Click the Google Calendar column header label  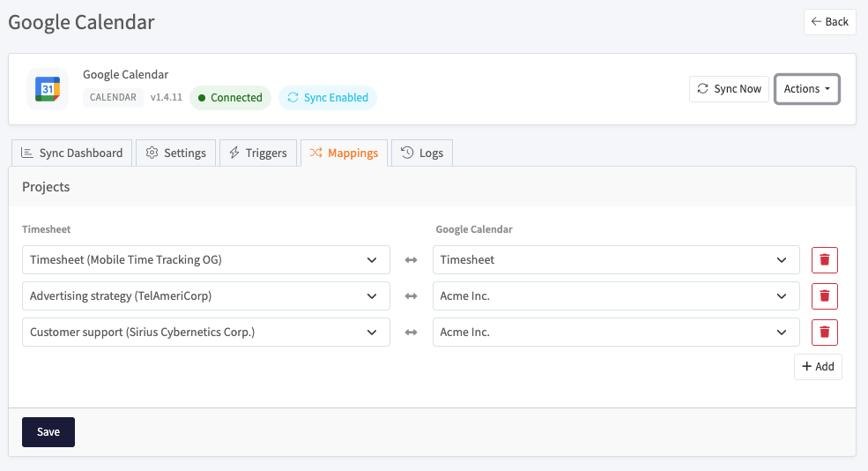[474, 229]
